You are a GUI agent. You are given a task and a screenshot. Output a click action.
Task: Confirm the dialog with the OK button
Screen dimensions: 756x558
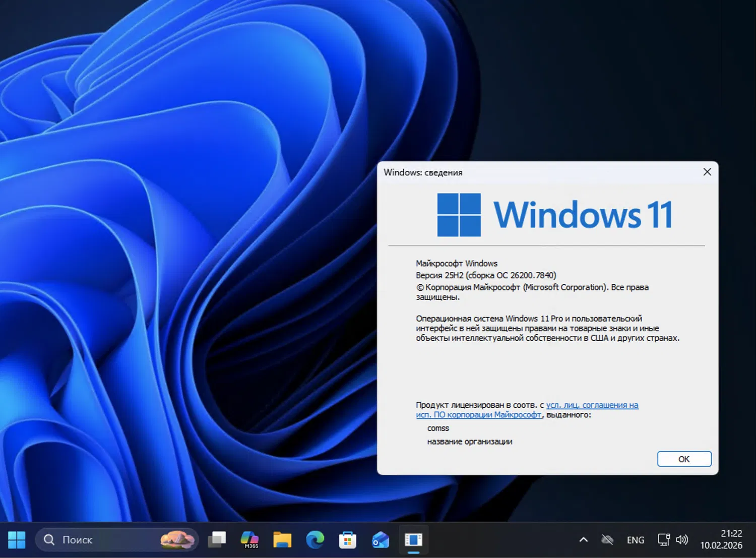[x=684, y=459]
